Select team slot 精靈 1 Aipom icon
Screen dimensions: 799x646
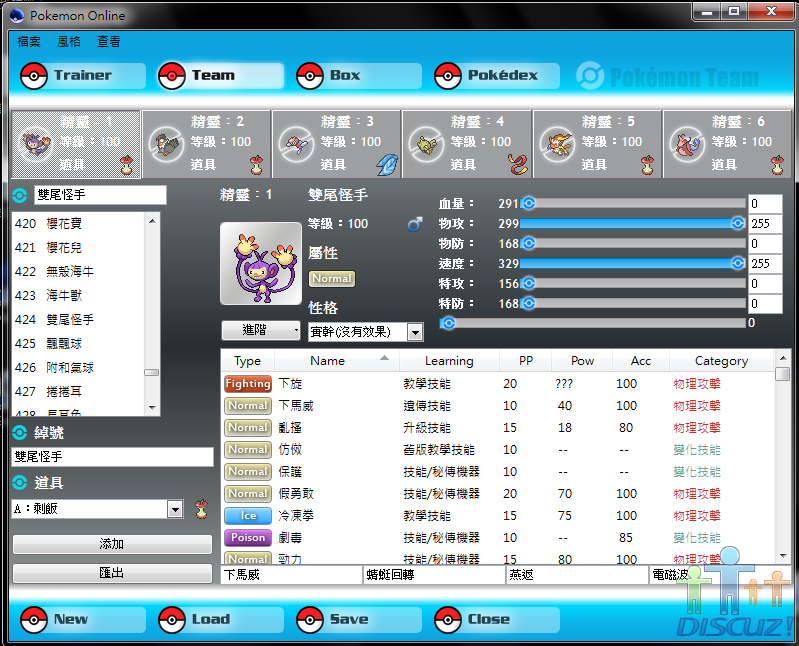36,144
